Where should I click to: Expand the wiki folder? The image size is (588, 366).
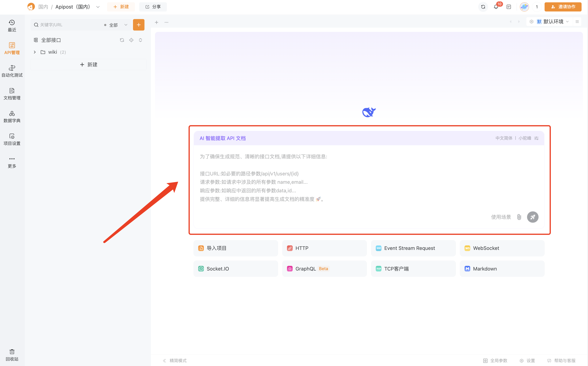click(x=35, y=52)
